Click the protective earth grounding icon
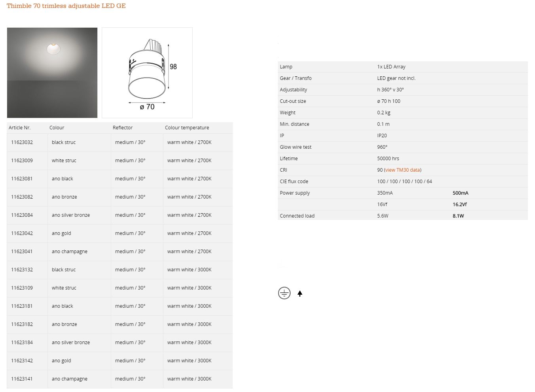Viewport: 535px width, 392px height. point(284,293)
